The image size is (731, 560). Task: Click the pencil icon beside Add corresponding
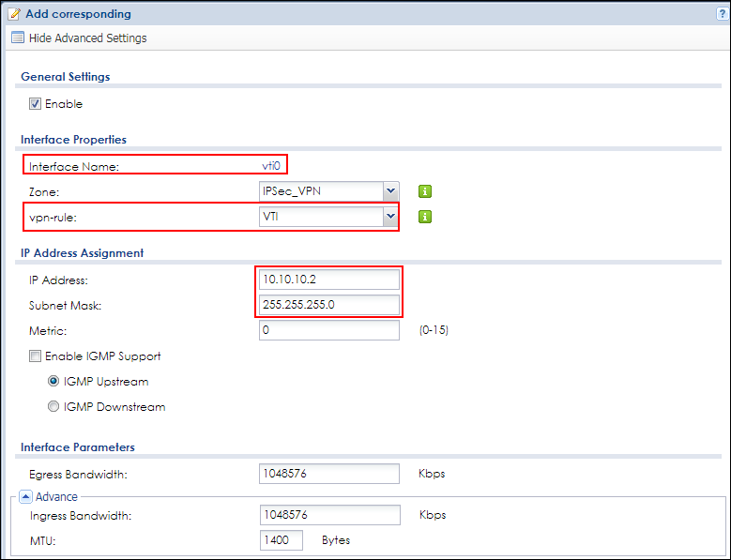(x=15, y=14)
